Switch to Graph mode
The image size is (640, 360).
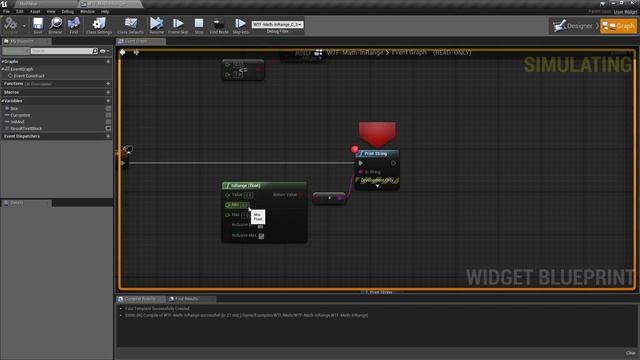click(619, 26)
